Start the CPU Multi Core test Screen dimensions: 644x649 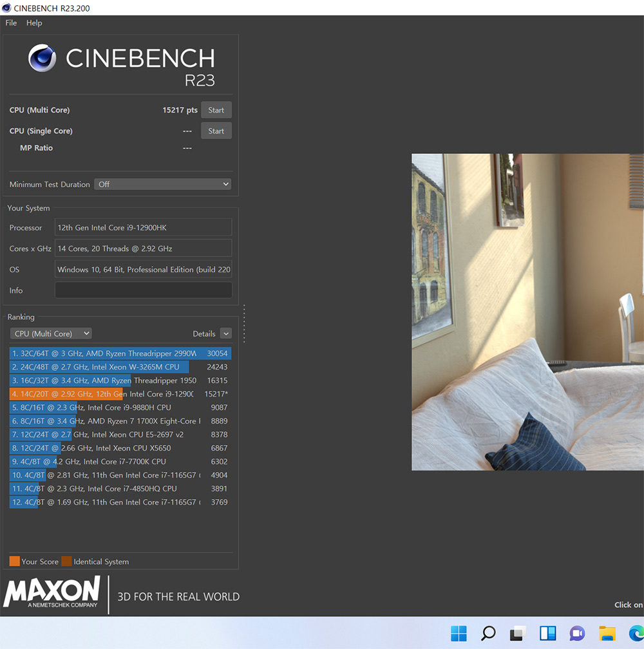216,110
